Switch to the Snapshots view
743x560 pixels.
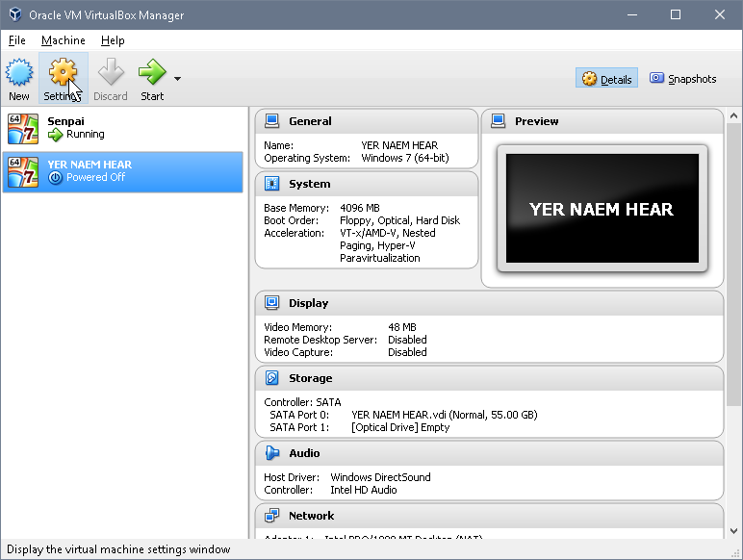tap(682, 79)
